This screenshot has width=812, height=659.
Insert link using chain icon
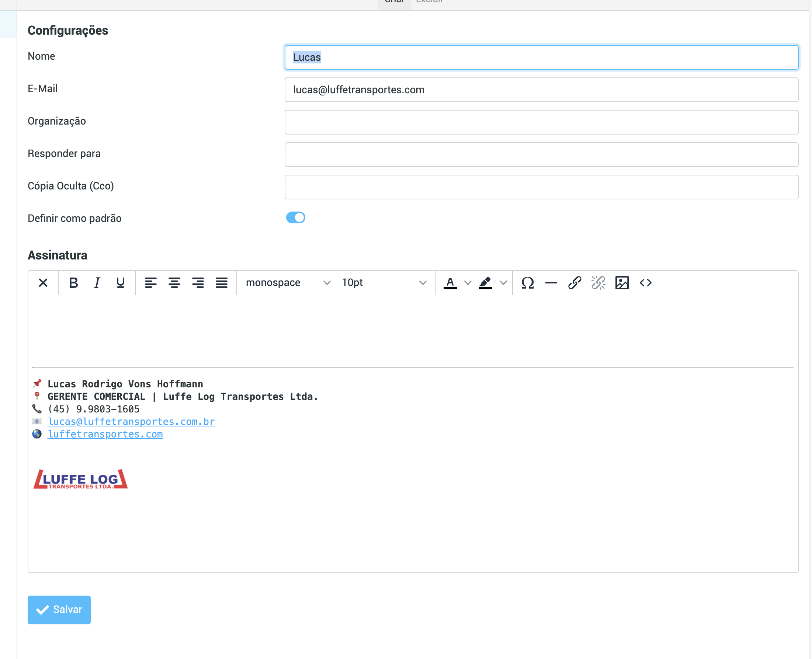coord(575,283)
